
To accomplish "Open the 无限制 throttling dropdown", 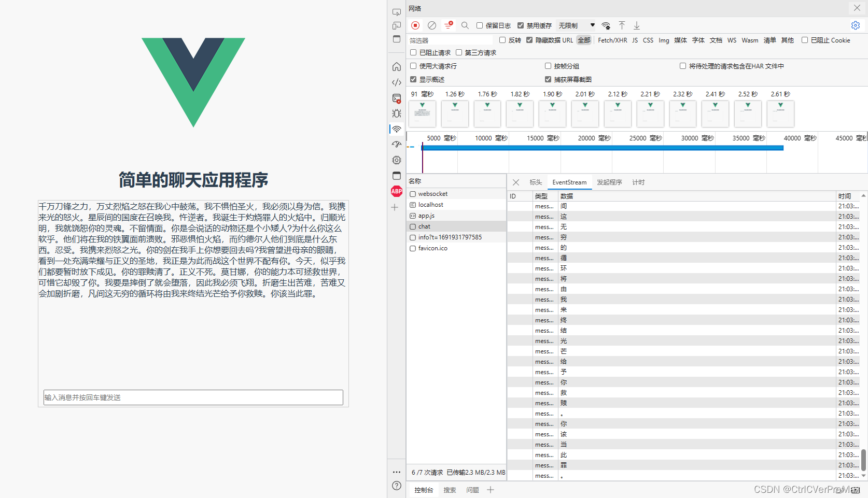I will tap(577, 25).
